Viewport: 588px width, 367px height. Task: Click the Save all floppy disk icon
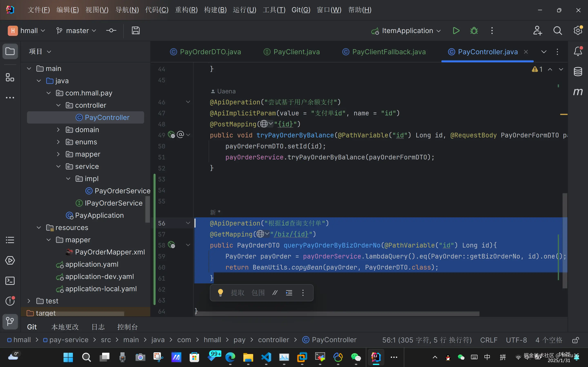tap(136, 31)
